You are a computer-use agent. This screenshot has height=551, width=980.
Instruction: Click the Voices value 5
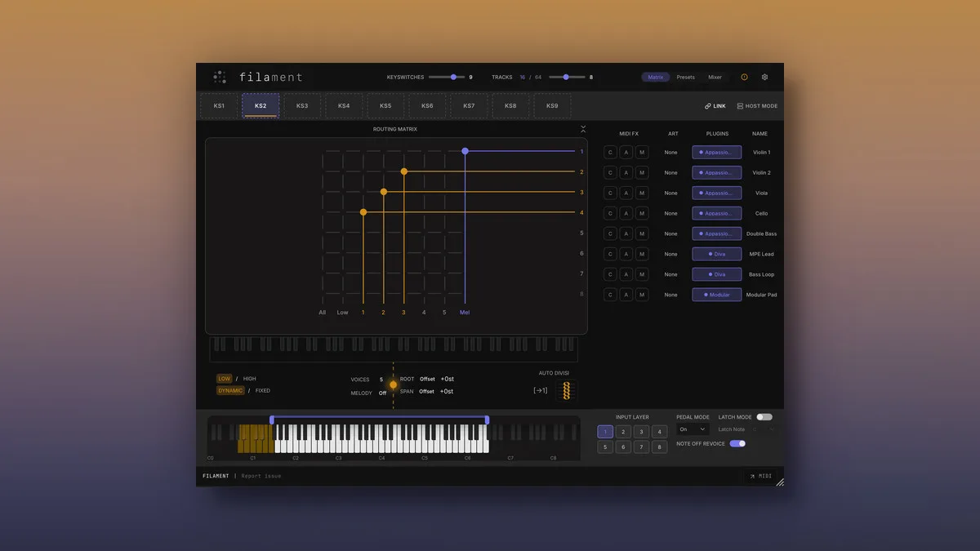pos(381,380)
